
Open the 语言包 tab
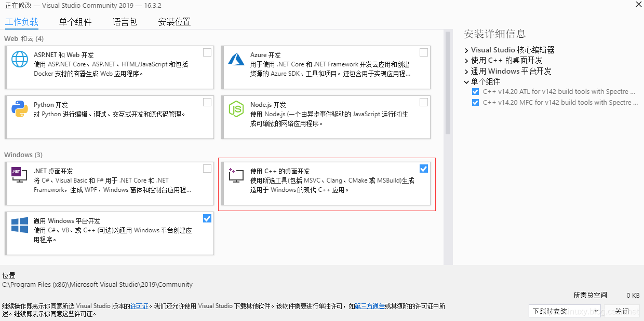point(124,22)
